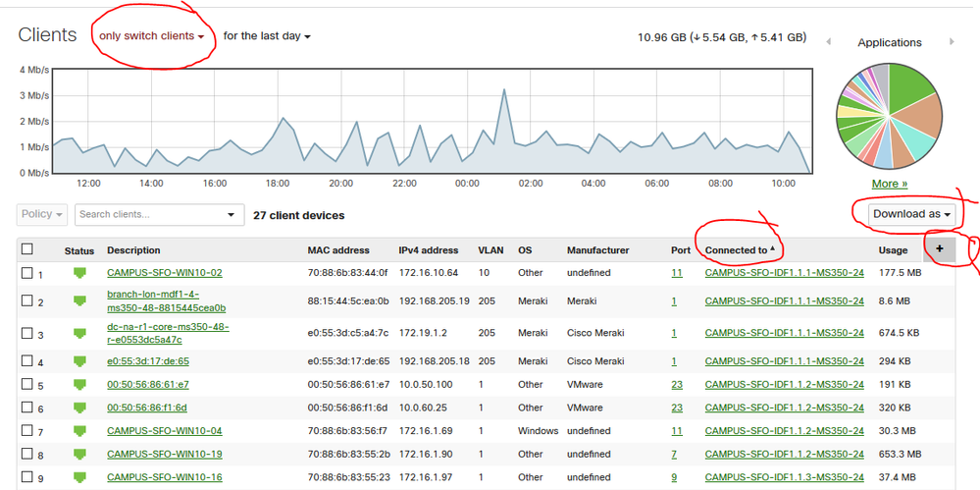The image size is (980, 490).
Task: Go to previous chart with left arrow
Action: [x=829, y=42]
